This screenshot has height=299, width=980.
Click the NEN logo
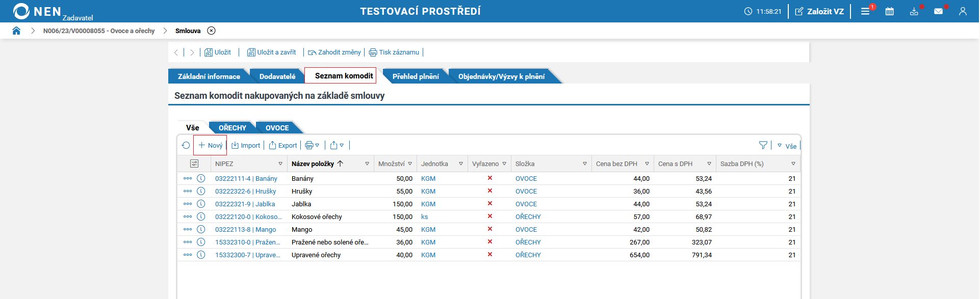click(37, 11)
